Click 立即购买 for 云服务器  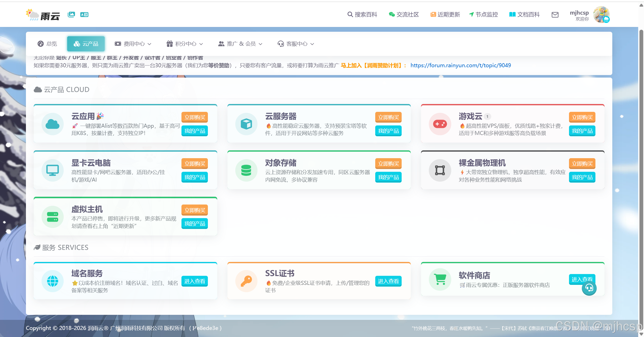coord(388,117)
